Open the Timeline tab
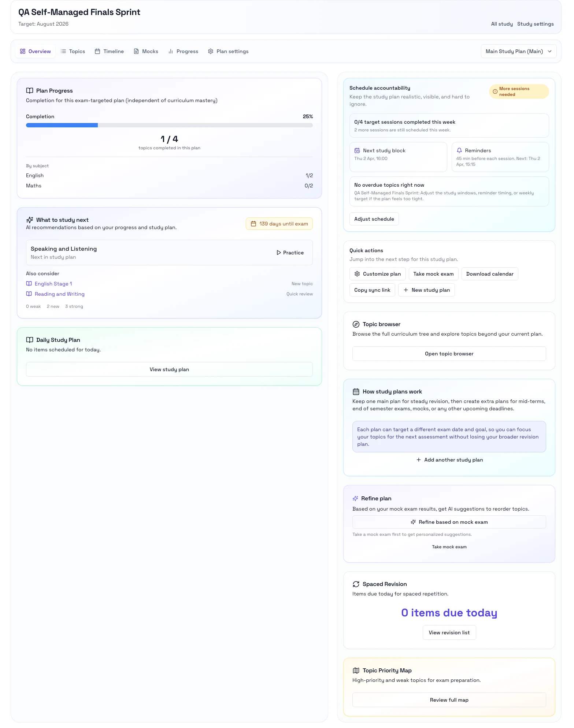The image size is (574, 728). (x=109, y=51)
